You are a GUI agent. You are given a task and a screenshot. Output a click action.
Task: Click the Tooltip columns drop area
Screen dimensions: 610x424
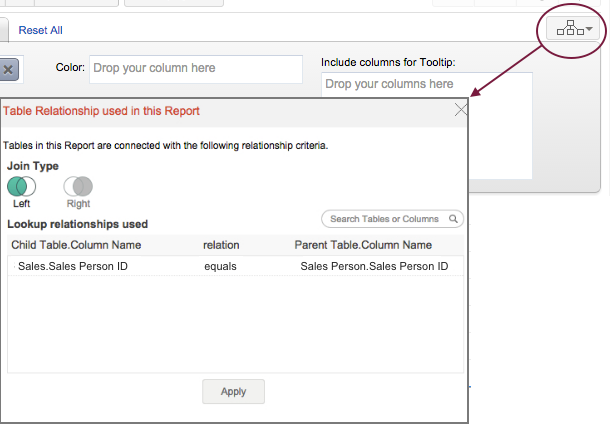[x=426, y=85]
